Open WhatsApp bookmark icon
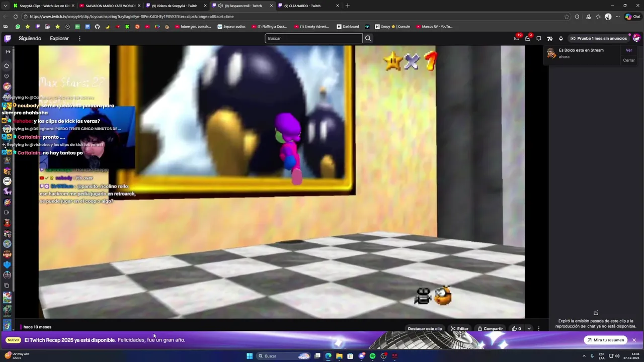The image size is (644, 362). click(x=18, y=27)
